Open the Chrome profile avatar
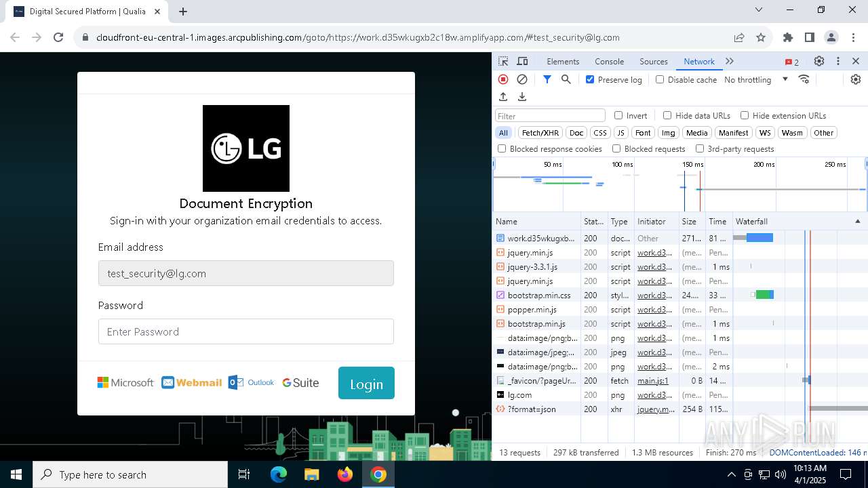 (831, 37)
